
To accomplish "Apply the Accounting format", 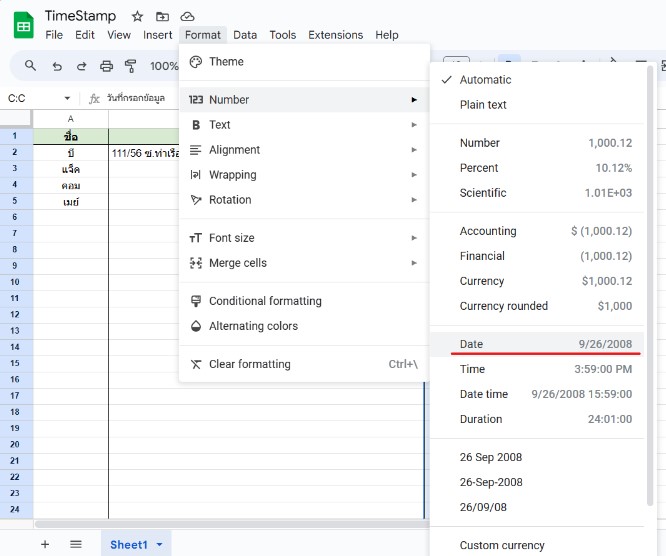I will (x=537, y=231).
